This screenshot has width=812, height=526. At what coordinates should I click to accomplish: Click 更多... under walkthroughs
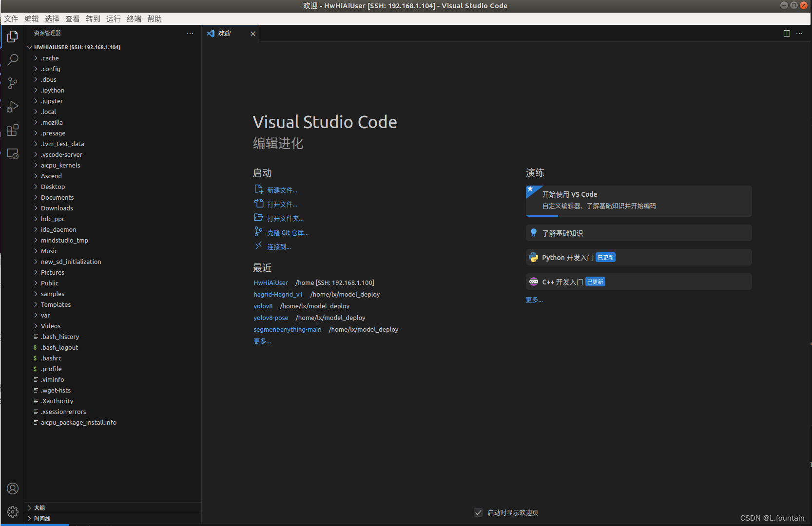(x=534, y=300)
